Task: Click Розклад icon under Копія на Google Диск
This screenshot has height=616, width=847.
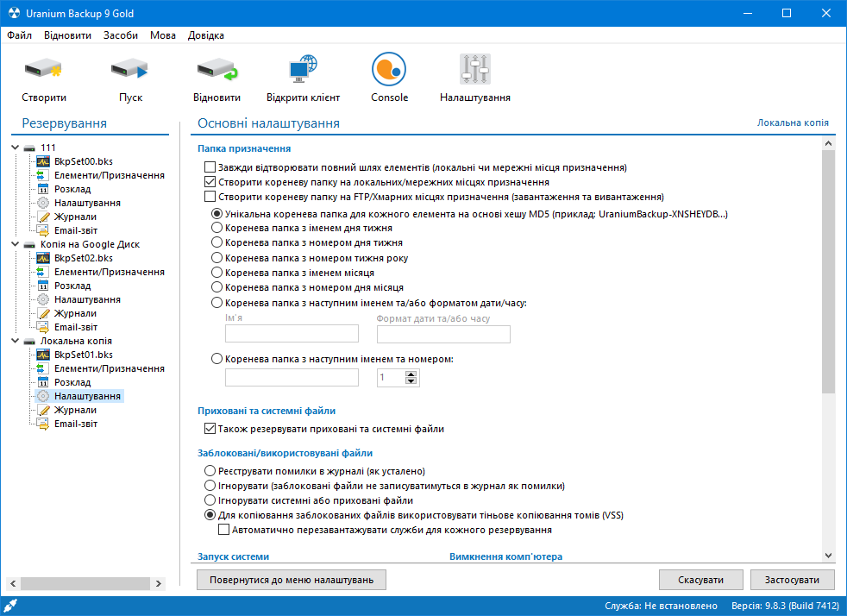Action: 43,286
